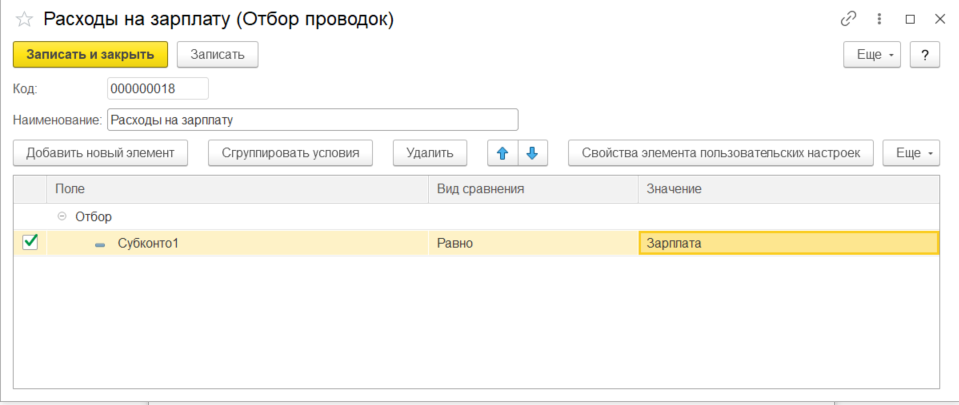Click Добавить новый элемент
Viewport: 959px width, 405px height.
[100, 153]
